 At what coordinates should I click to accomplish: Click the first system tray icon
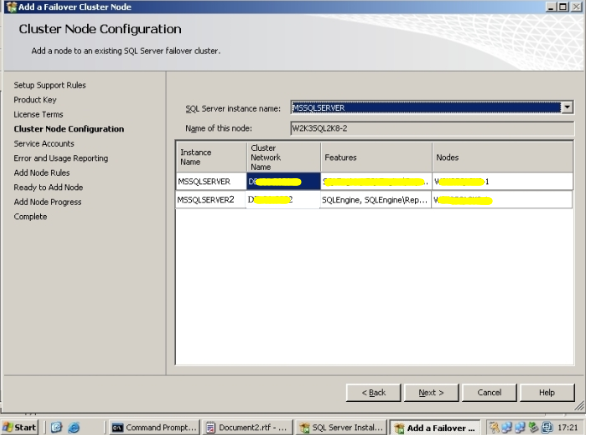[x=494, y=427]
